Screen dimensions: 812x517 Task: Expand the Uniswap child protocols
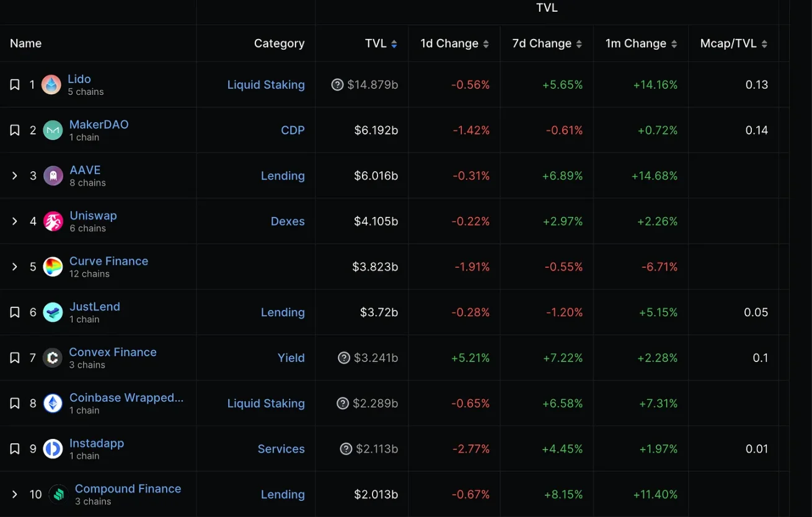(15, 221)
